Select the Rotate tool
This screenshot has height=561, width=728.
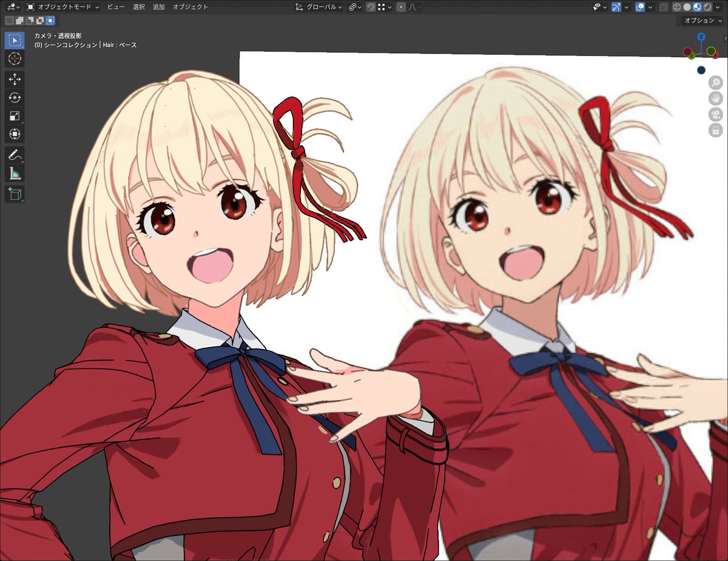coord(15,98)
